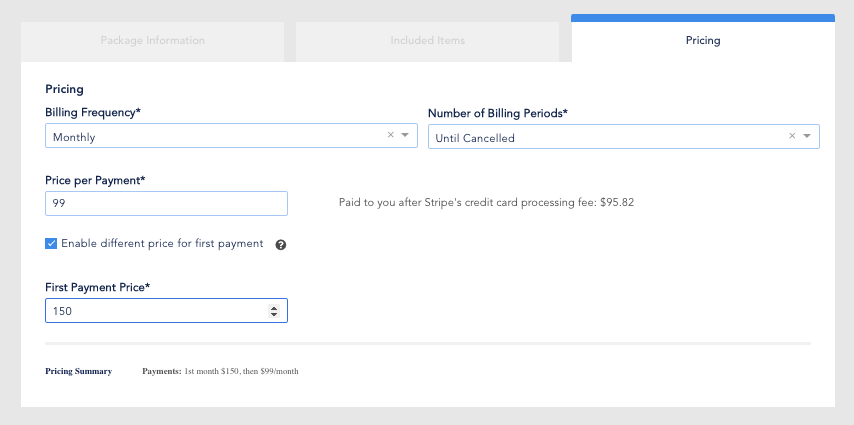Screen dimensions: 854x425
Task: Open the Monthly billing frequency combo box
Action: point(231,136)
